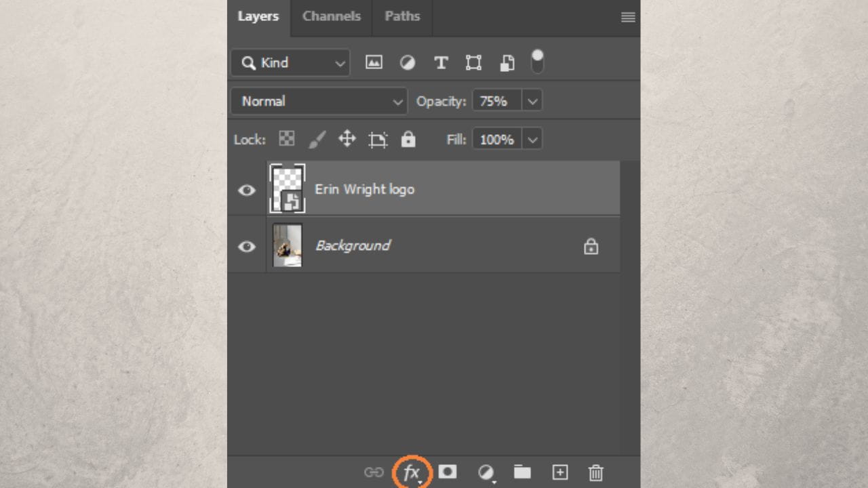Viewport: 868px width, 488px height.
Task: Create a new group folder icon
Action: click(x=522, y=472)
